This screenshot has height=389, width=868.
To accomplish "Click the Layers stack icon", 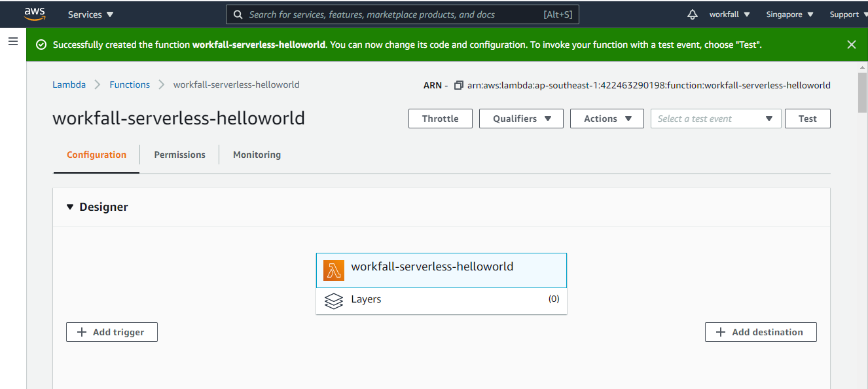I will [334, 301].
